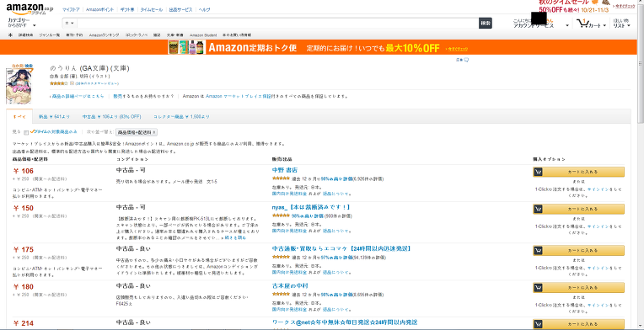The image size is (644, 330).
Task: Open タイムセール in the top navigation
Action: [x=151, y=9]
